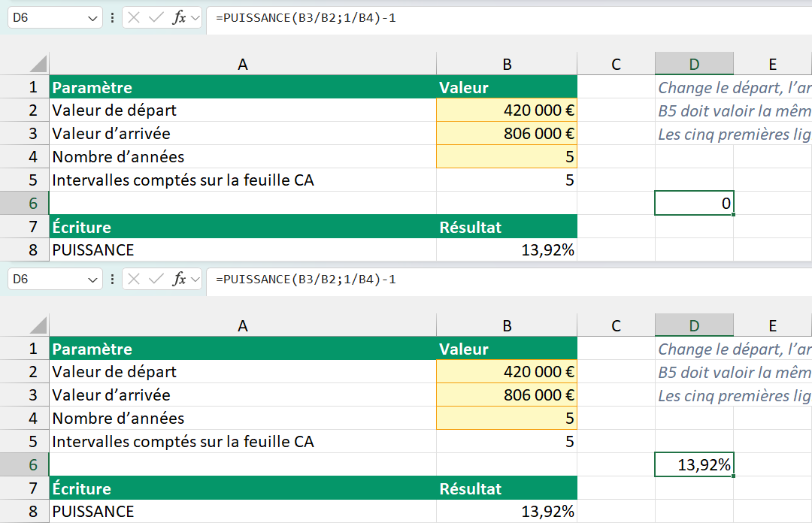Viewport: 812px width, 523px height.
Task: Open the Name Box dropdown arrow in lower sheet
Action: coord(92,280)
